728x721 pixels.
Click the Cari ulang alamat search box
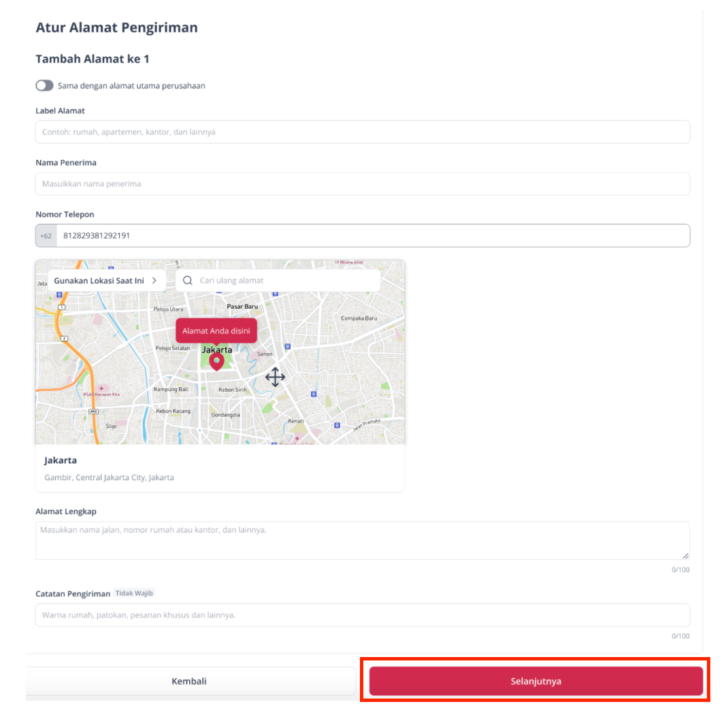[x=278, y=280]
